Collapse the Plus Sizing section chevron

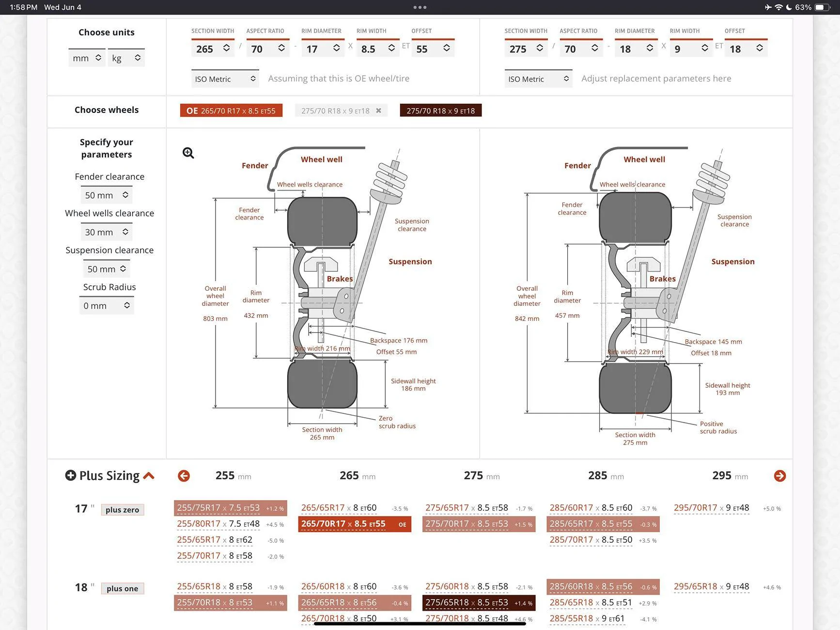(149, 476)
